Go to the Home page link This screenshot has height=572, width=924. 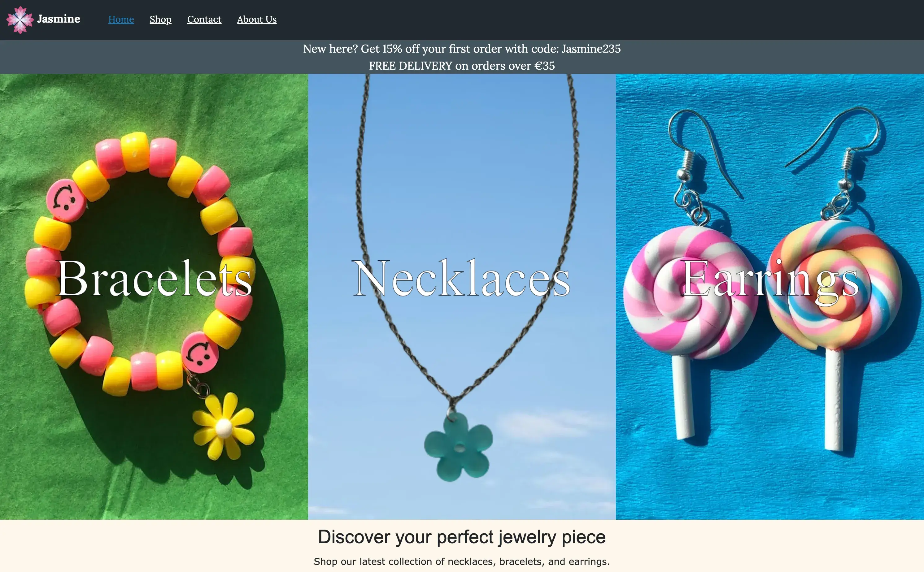coord(121,19)
